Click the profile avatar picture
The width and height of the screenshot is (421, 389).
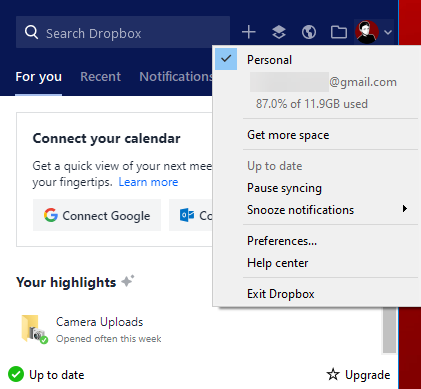tap(367, 32)
